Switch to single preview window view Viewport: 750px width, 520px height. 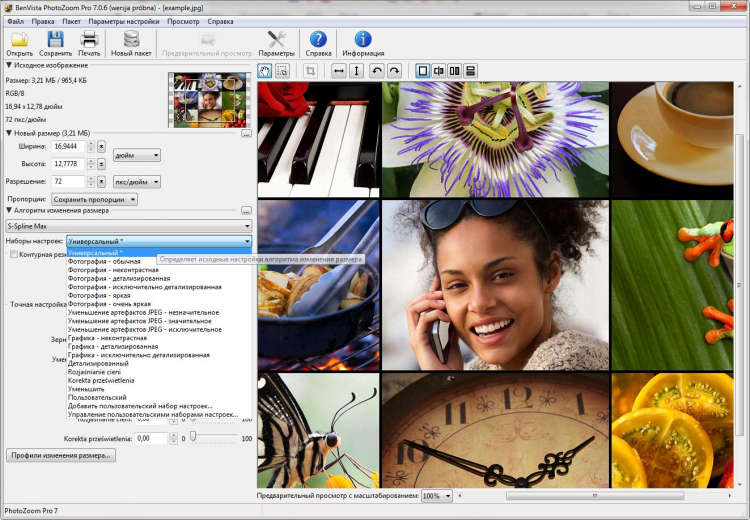click(x=422, y=71)
